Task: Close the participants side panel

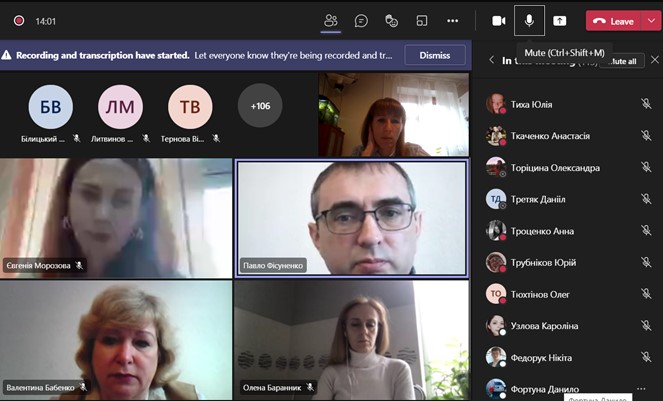Action: (655, 60)
